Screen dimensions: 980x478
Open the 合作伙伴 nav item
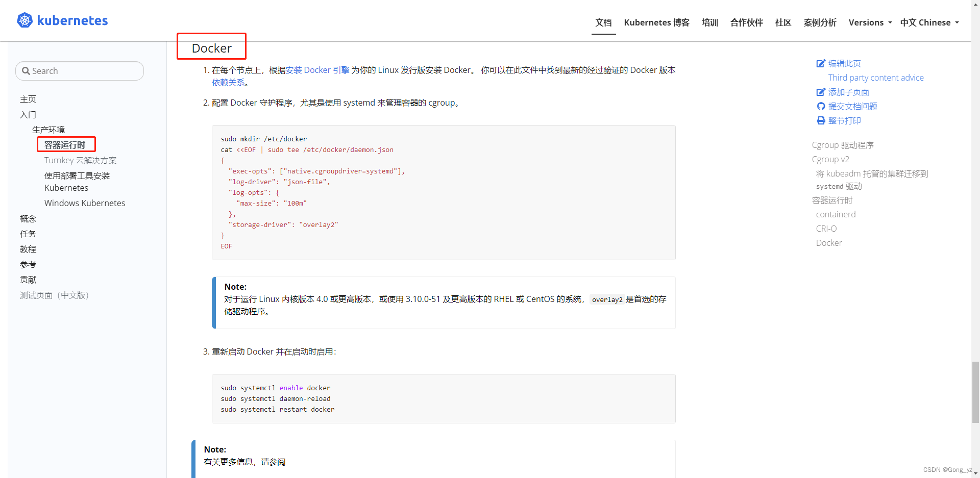(x=746, y=22)
